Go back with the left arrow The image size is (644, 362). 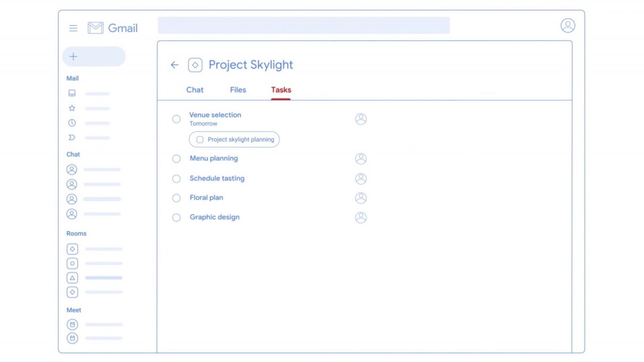(x=175, y=65)
